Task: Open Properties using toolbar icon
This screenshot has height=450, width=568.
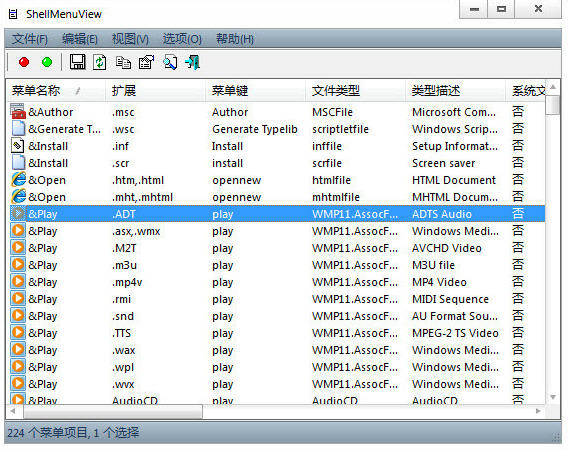Action: pos(146,62)
